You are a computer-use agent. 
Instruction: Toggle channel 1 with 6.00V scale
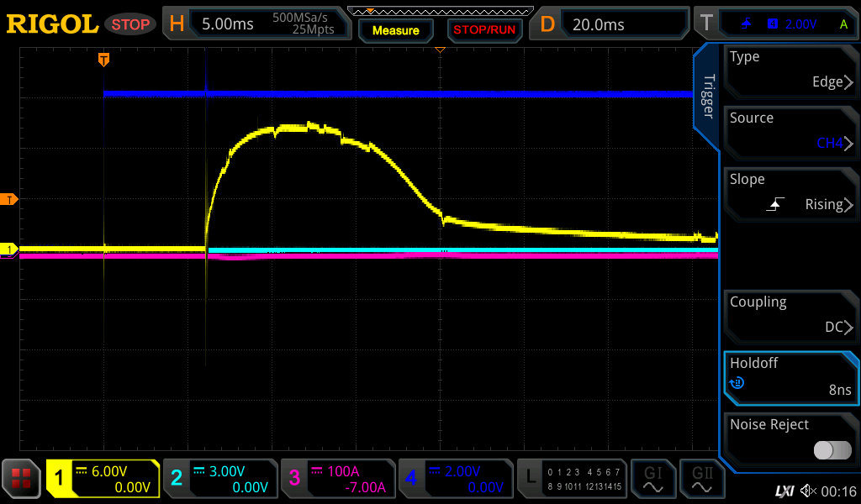[x=103, y=479]
